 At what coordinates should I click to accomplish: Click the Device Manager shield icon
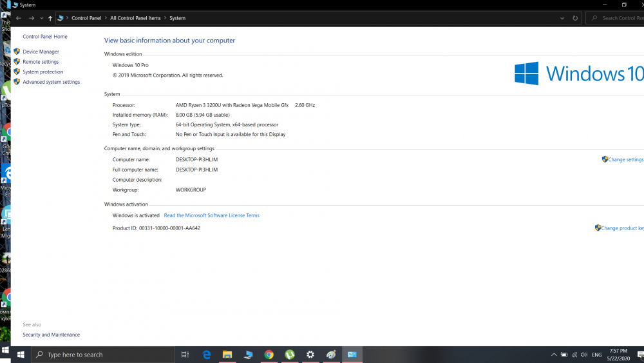pyautogui.click(x=17, y=52)
